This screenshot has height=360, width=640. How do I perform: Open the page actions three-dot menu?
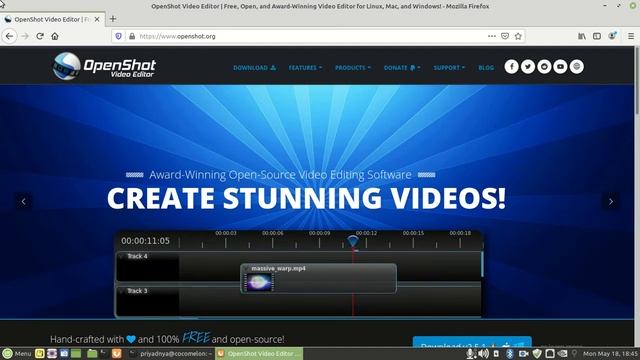coord(492,36)
